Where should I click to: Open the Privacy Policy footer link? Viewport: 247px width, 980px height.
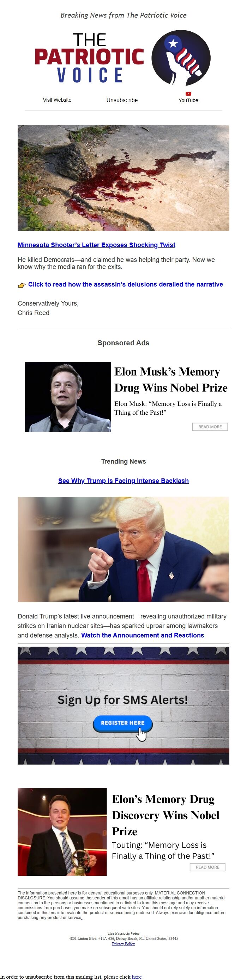(x=123, y=944)
